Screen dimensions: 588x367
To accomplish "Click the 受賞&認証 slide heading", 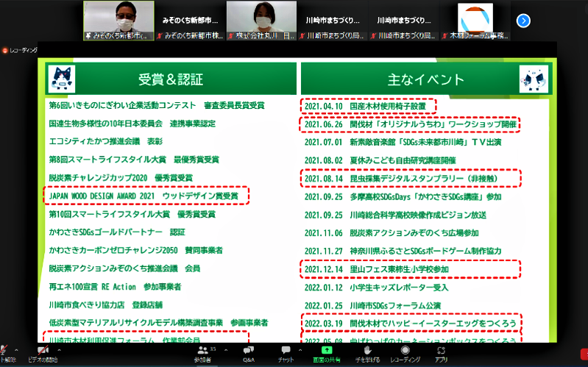I will 171,79.
